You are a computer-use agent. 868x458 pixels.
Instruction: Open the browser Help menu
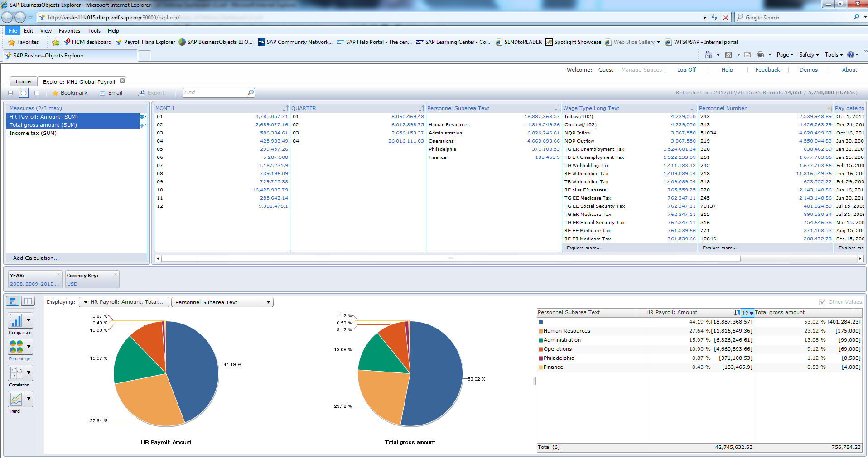[x=113, y=31]
